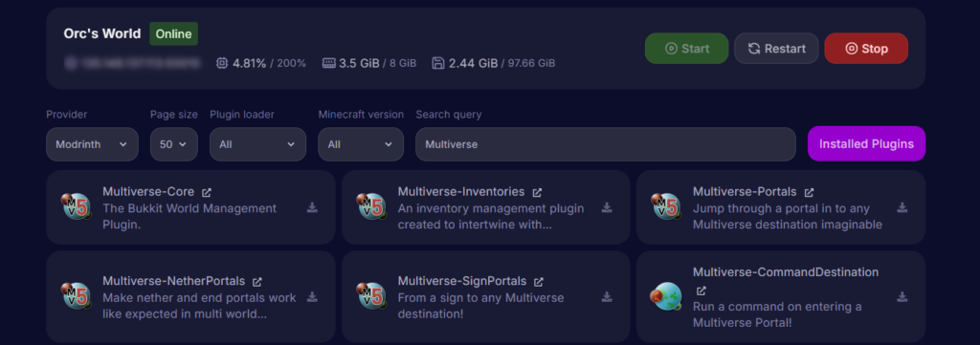Click the Multiverse-CommandDestination title
Screen dimensions: 980x345
[x=786, y=272]
